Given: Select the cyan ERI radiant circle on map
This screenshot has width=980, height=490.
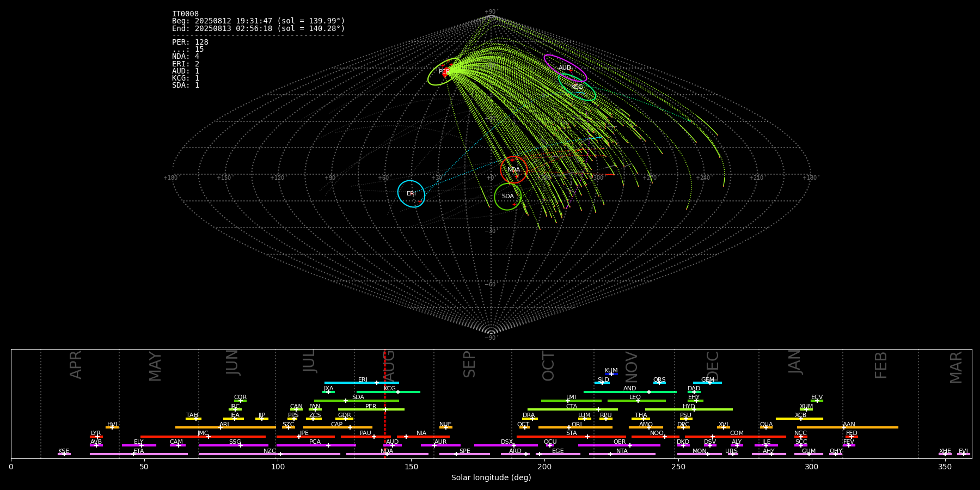Looking at the screenshot, I should [411, 194].
